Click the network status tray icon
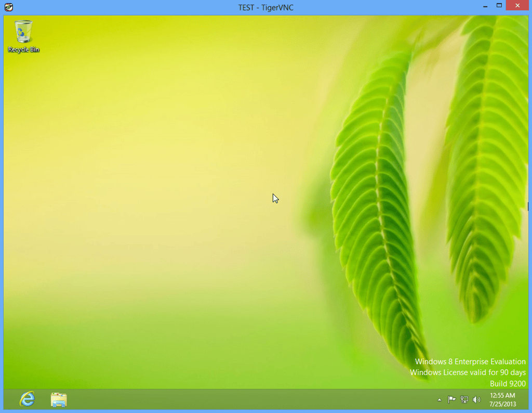Screen dimensions: 532x413 pyautogui.click(x=464, y=400)
